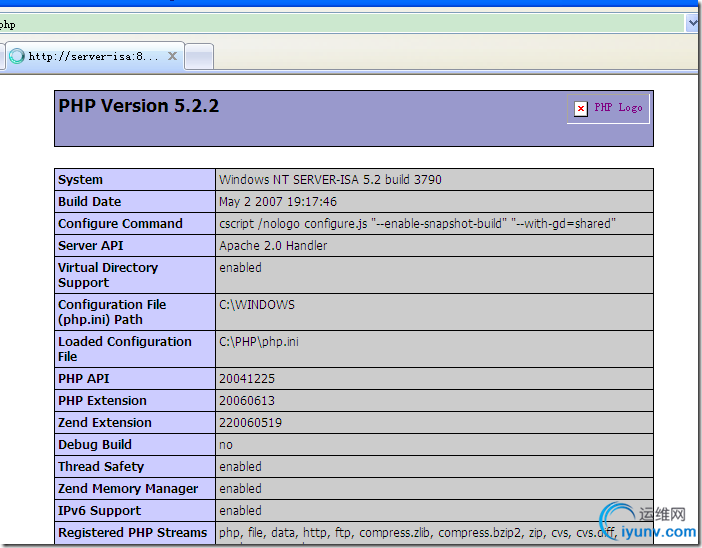Click the 20060613 value

[x=247, y=401]
